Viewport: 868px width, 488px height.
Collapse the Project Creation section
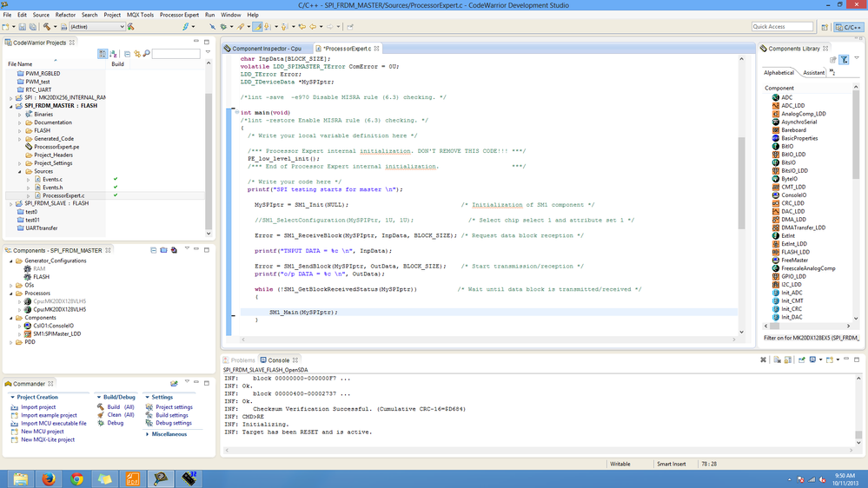pyautogui.click(x=12, y=398)
